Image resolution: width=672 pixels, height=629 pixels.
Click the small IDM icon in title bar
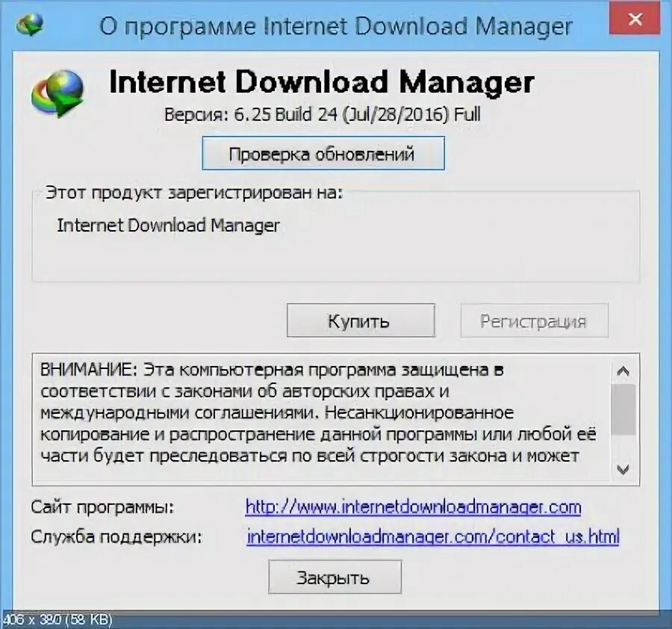[x=30, y=25]
